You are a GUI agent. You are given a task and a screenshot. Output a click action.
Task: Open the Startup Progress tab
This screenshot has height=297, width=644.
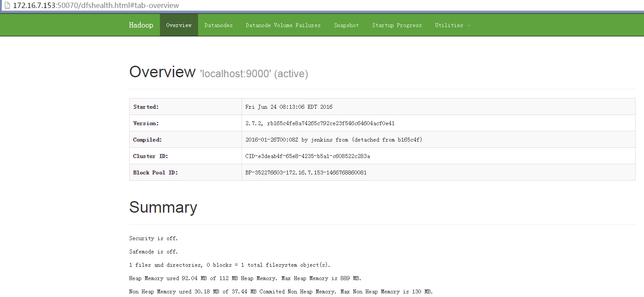point(397,25)
